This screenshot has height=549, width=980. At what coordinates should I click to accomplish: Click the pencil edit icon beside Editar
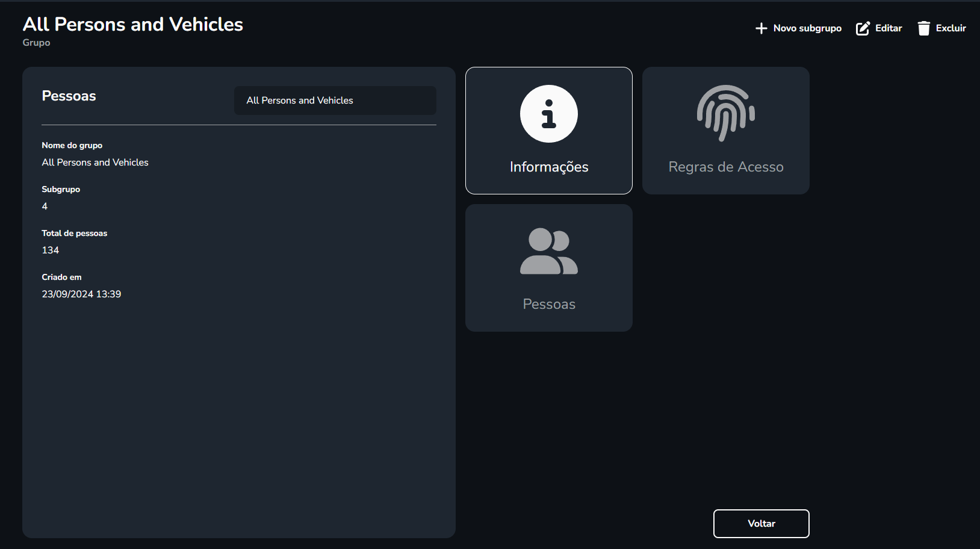coord(863,28)
